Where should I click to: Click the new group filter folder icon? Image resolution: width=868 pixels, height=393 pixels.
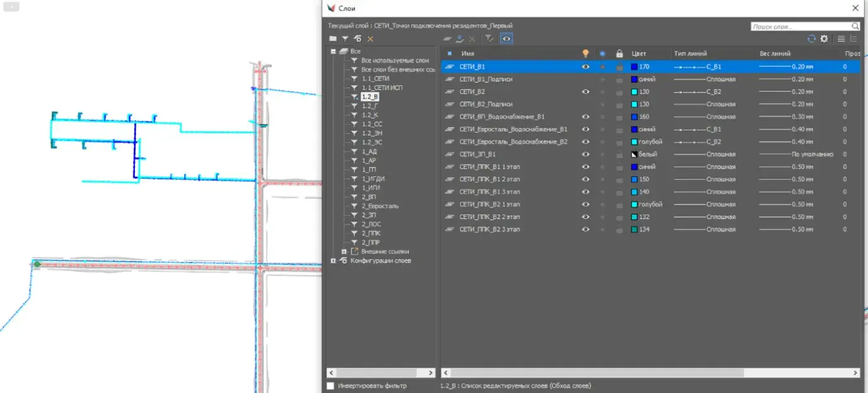tap(332, 38)
